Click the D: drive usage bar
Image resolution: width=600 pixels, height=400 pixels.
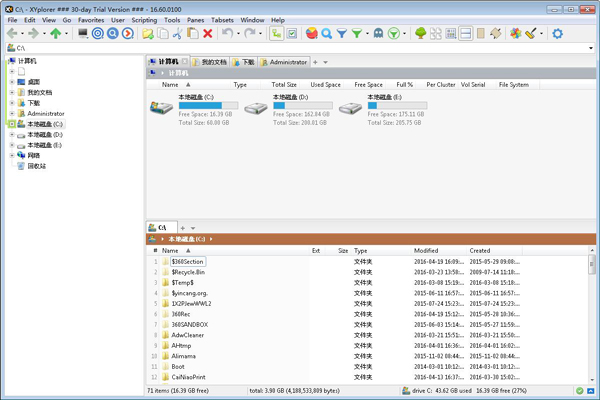[303, 106]
